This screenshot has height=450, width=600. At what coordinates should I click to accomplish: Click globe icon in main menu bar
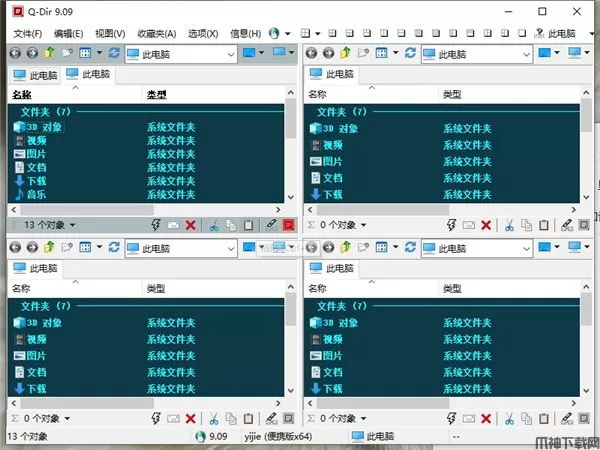[274, 34]
